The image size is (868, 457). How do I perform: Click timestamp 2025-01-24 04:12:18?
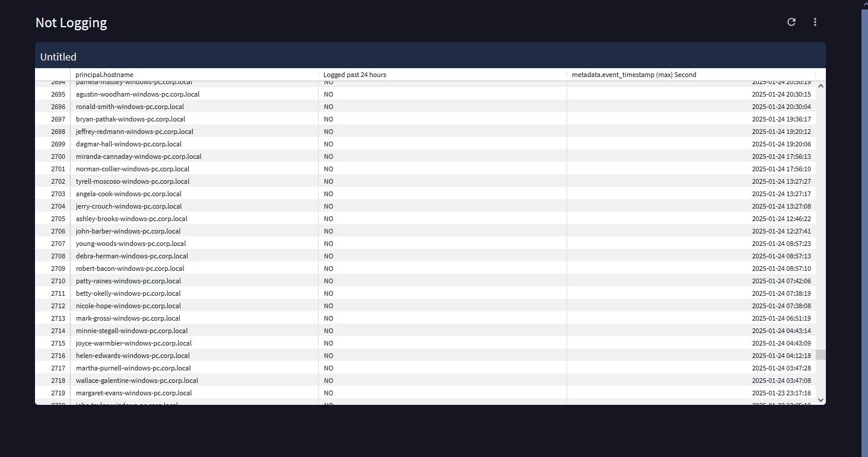point(781,356)
